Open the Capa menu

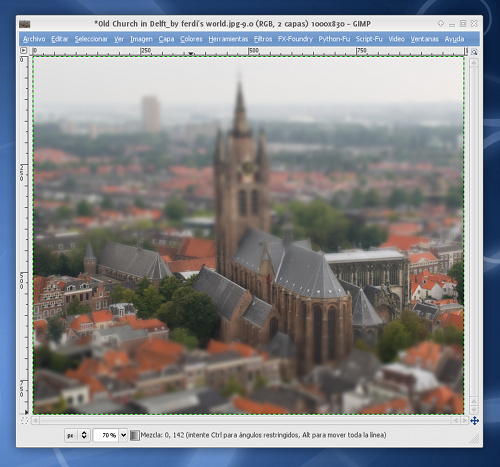[x=166, y=39]
